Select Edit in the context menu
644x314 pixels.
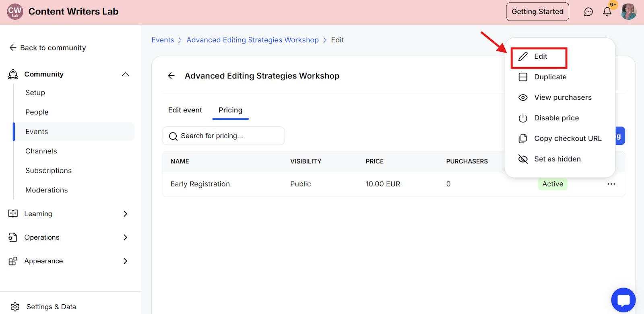coord(540,56)
